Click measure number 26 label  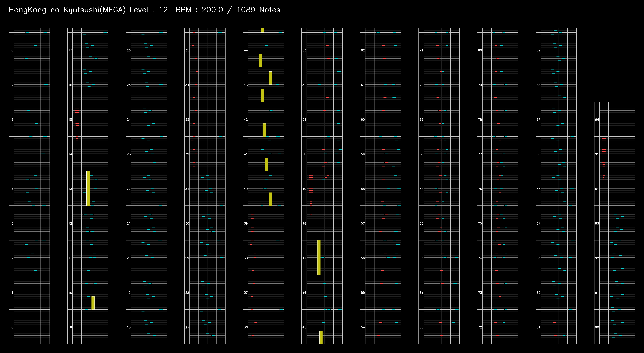pos(129,50)
